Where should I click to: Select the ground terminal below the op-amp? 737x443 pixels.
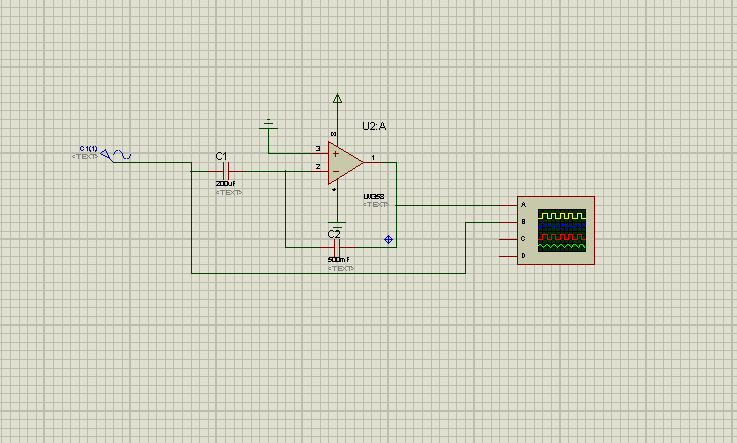coord(337,224)
